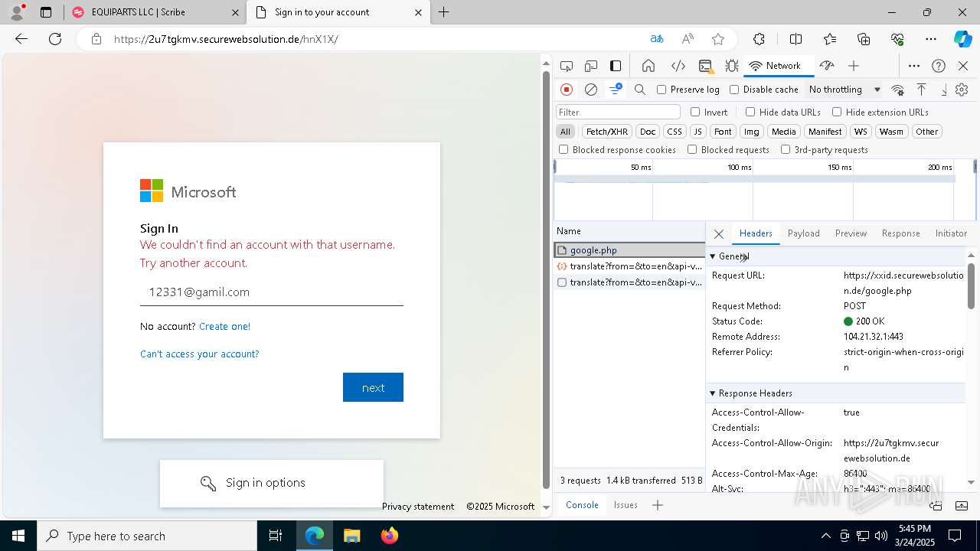Stop recording network log
Image resolution: width=980 pixels, height=551 pixels.
[x=567, y=90]
